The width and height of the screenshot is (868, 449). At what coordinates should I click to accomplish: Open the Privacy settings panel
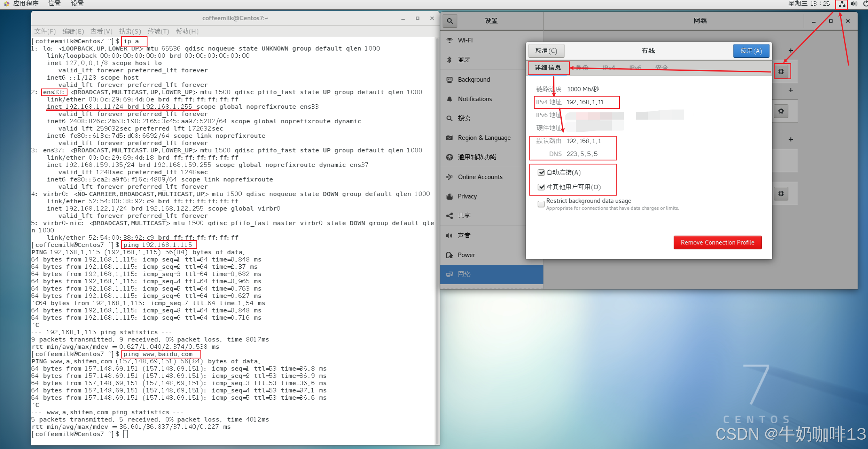[x=467, y=196]
